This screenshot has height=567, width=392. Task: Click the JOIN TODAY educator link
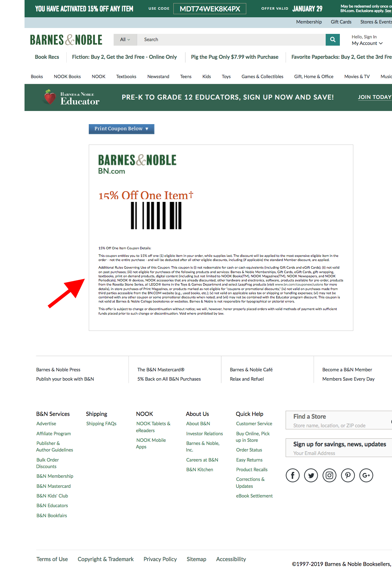coord(374,97)
